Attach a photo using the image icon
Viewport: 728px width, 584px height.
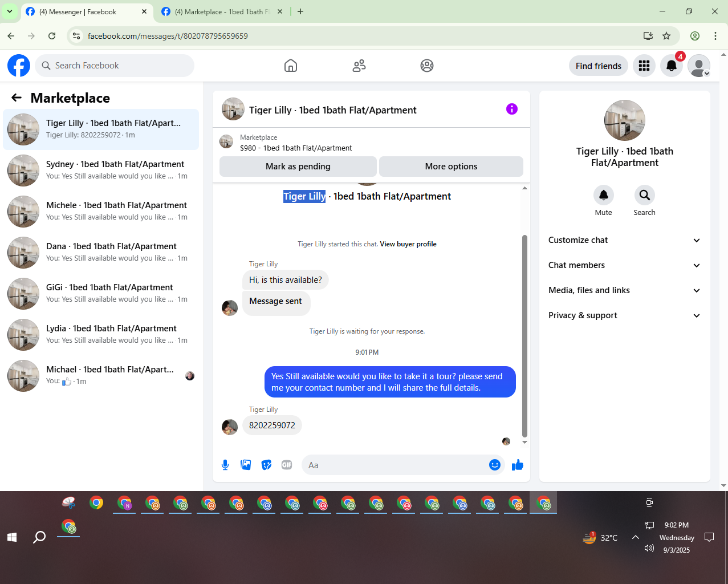tap(246, 465)
